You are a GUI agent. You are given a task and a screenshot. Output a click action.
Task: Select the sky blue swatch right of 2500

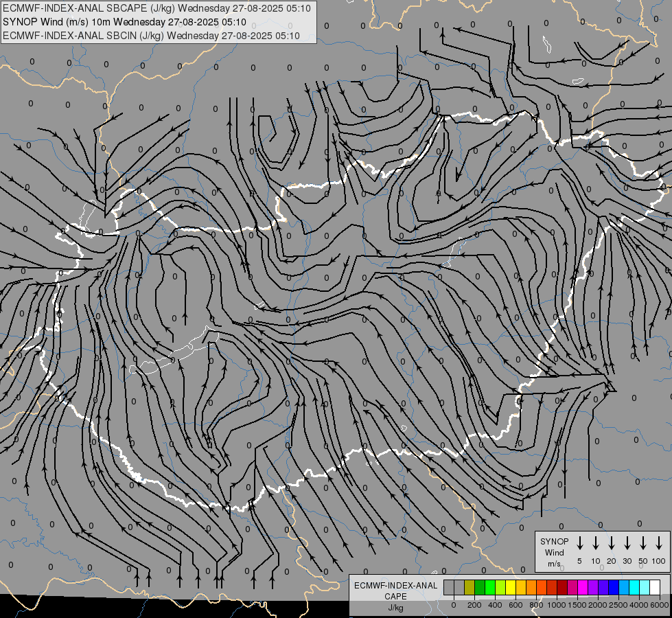[x=624, y=587]
